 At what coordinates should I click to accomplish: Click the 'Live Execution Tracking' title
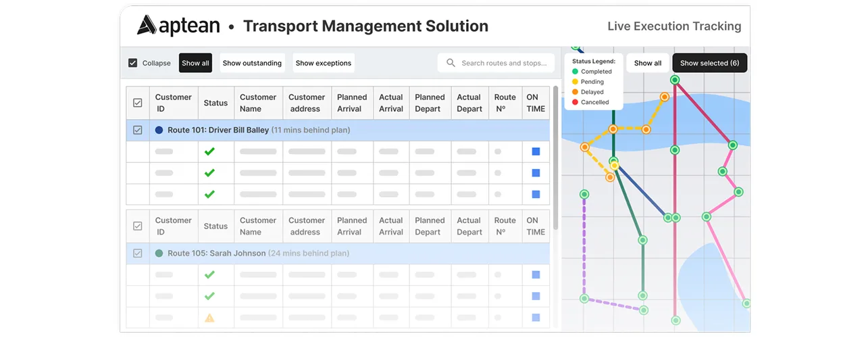pos(674,26)
